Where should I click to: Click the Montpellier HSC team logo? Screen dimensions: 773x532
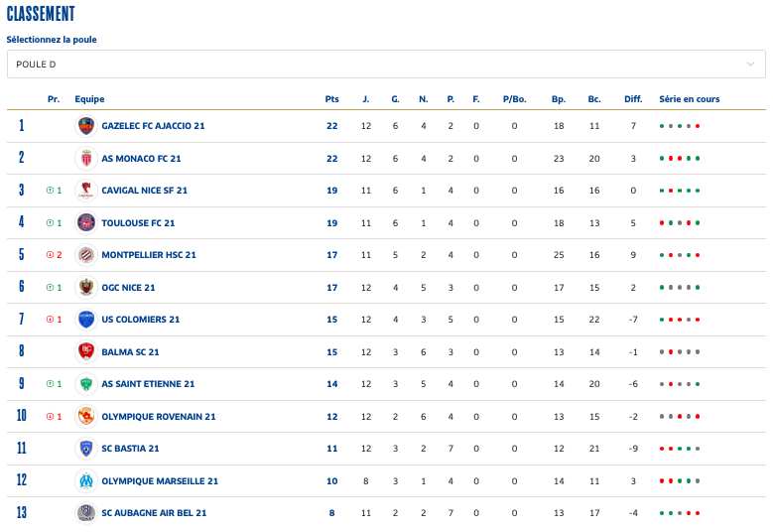click(x=86, y=255)
